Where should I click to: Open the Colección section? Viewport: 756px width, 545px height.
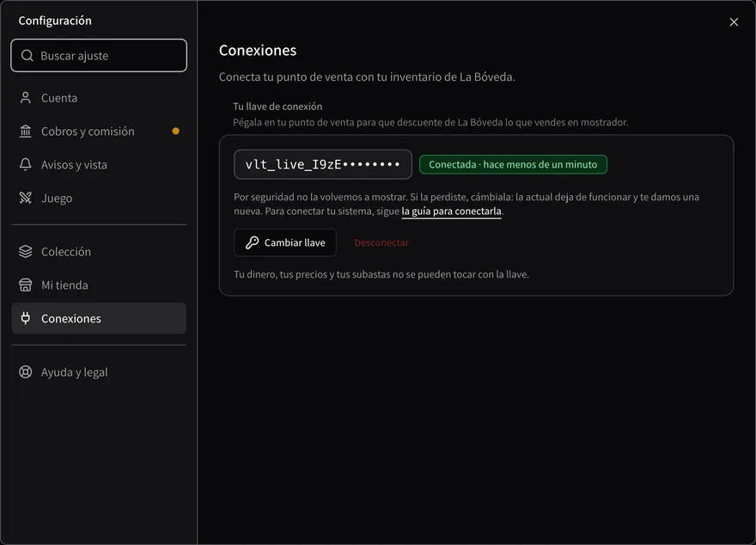tap(99, 251)
